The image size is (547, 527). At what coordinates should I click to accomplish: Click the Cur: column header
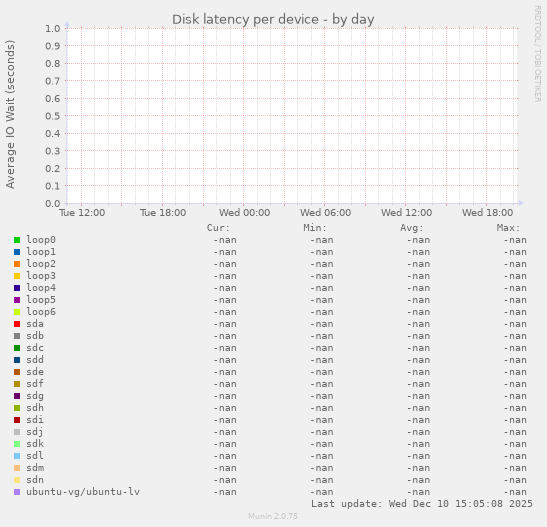(x=218, y=228)
